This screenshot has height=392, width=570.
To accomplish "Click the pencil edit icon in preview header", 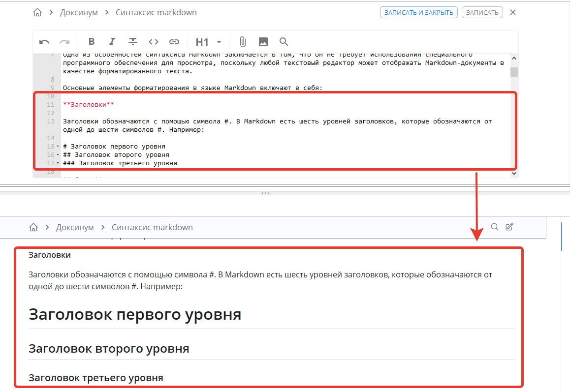I will [x=509, y=227].
